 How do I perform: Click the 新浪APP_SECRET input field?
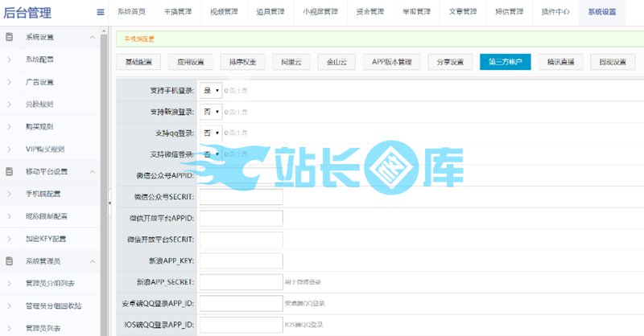pos(241,282)
